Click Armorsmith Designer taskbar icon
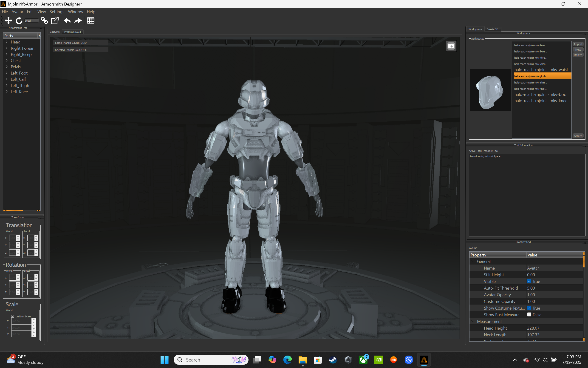 424,360
